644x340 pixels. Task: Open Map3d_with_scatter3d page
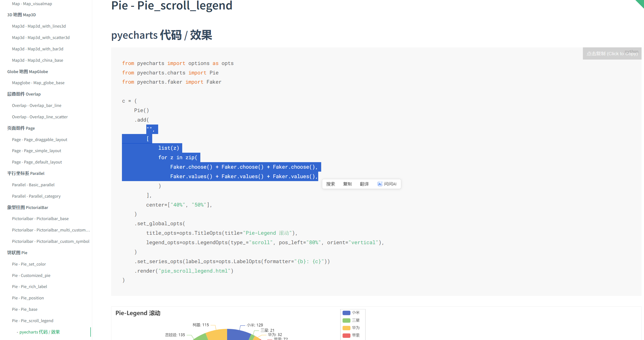point(41,38)
